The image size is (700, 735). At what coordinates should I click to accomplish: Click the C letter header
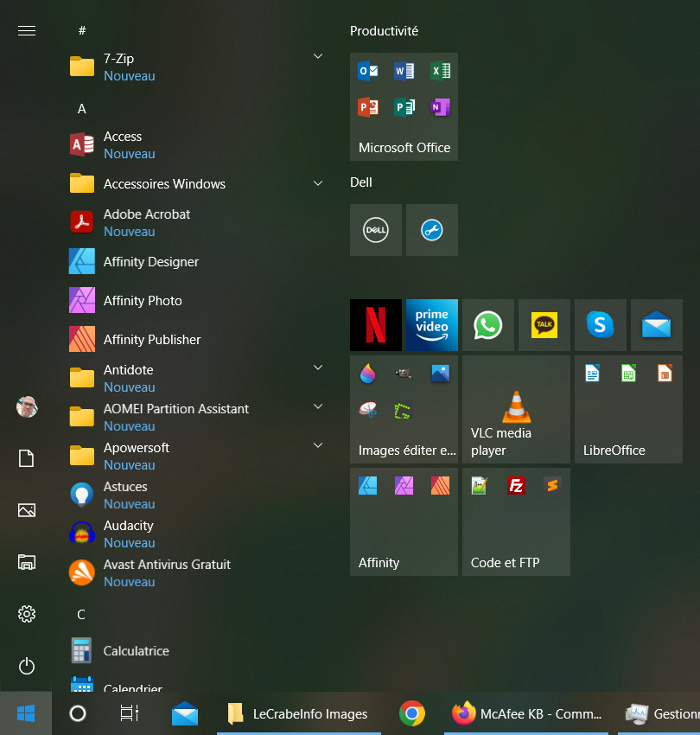point(81,615)
